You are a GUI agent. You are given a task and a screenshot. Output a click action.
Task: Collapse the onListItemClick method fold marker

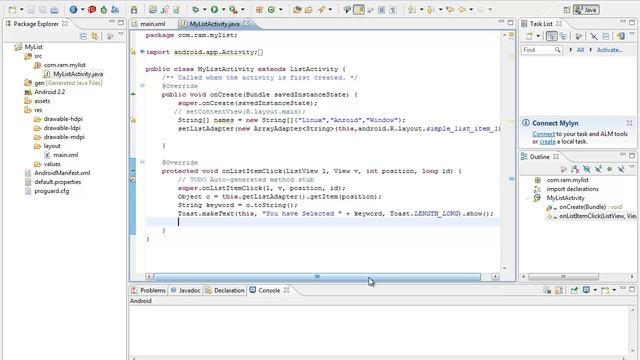tap(142, 162)
